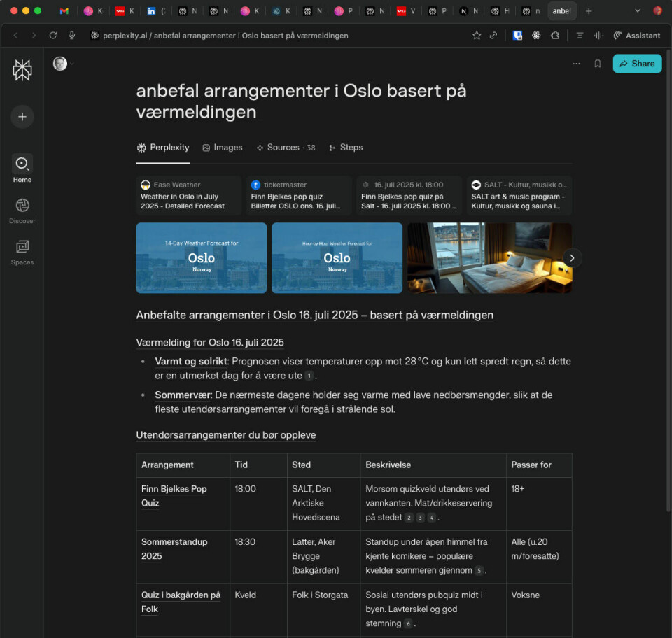The width and height of the screenshot is (672, 638).
Task: Save this thread with the bookmark icon
Action: pyautogui.click(x=597, y=64)
